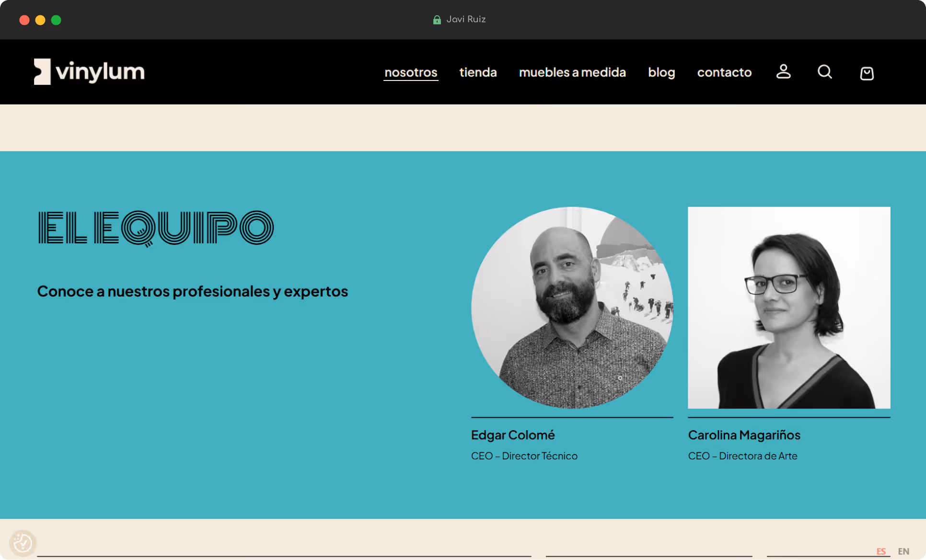The image size is (926, 560).
Task: Open the cookie preferences badge
Action: tap(23, 543)
